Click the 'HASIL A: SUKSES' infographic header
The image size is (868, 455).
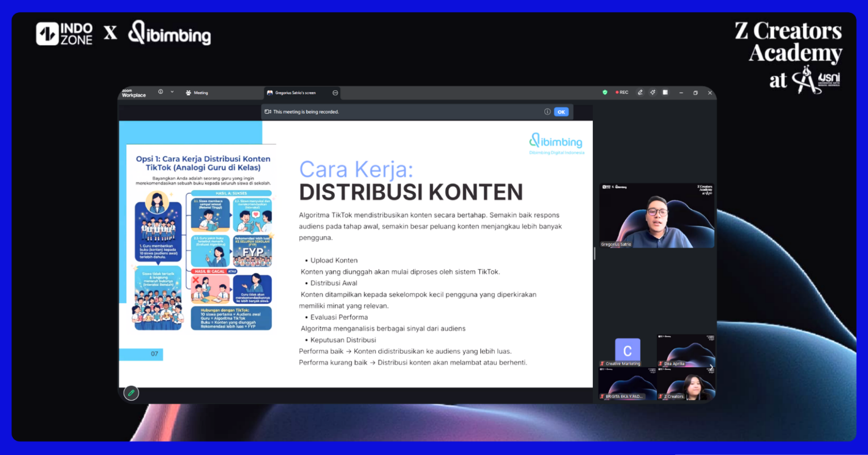tap(231, 193)
